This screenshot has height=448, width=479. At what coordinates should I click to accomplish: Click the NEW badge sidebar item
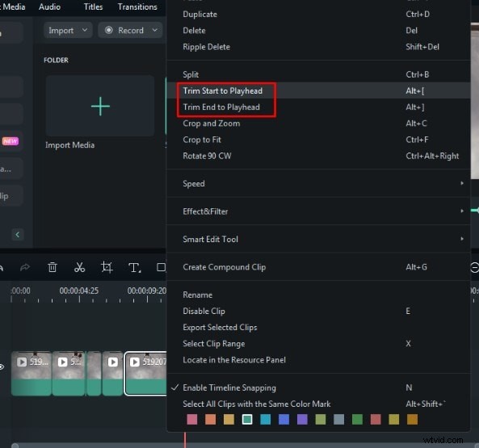[11, 141]
